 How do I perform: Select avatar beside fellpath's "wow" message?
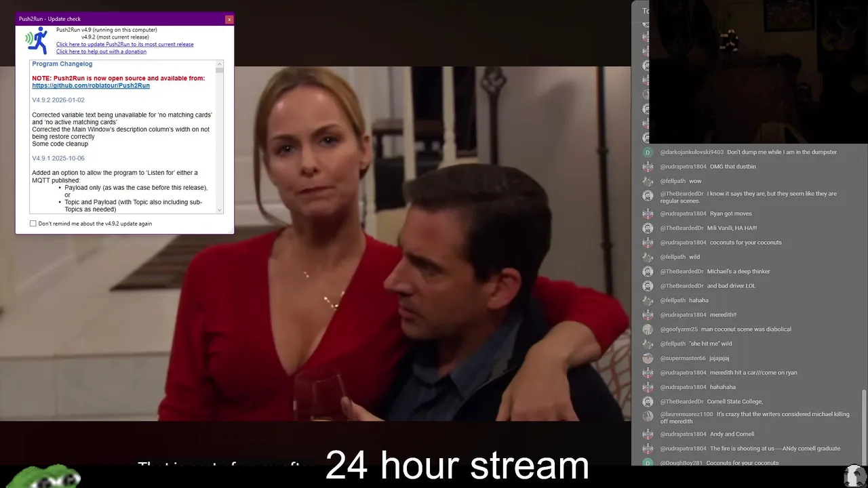648,181
